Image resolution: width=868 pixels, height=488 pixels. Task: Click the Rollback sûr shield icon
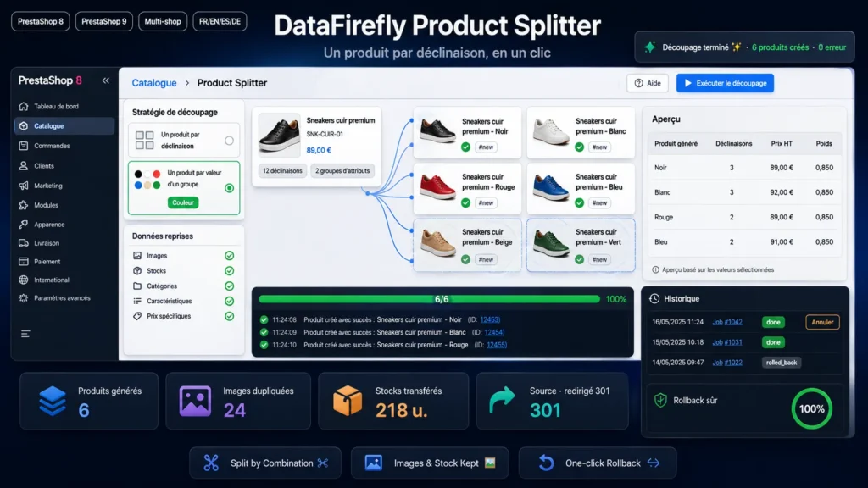[660, 400]
